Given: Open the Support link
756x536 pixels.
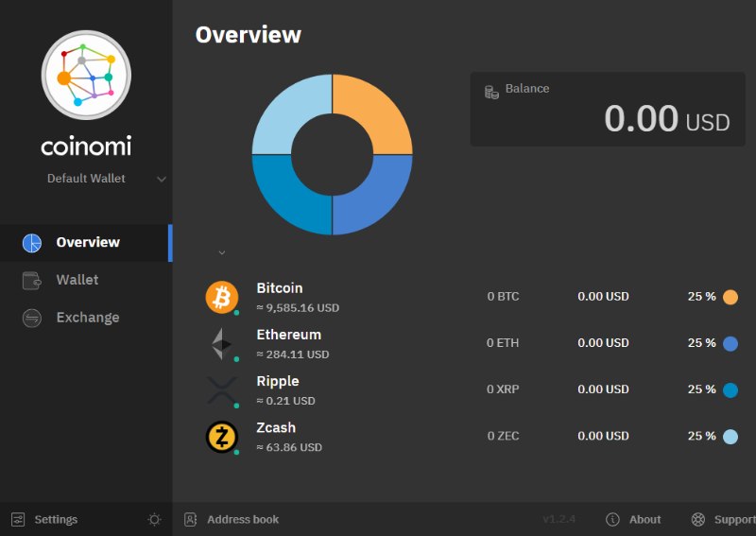Looking at the screenshot, I should pyautogui.click(x=735, y=520).
